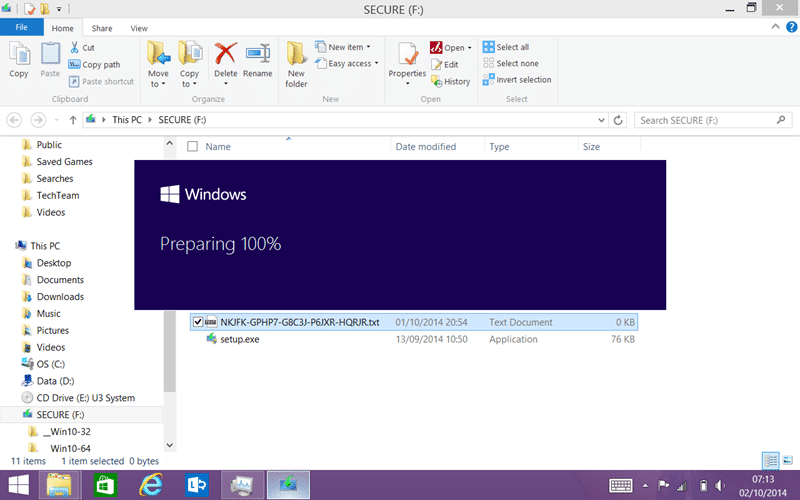Open Downloads under This PC
The image size is (800, 500).
[60, 297]
